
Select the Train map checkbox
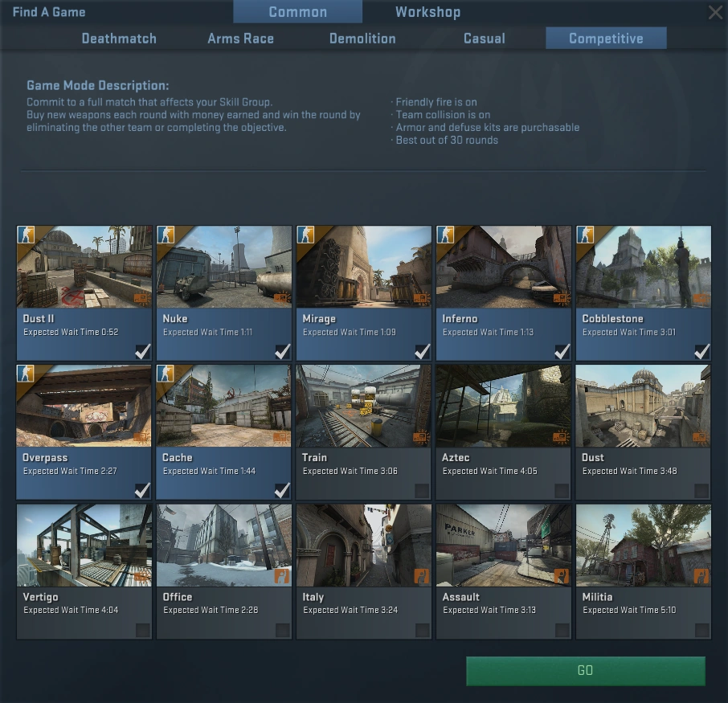tap(423, 490)
